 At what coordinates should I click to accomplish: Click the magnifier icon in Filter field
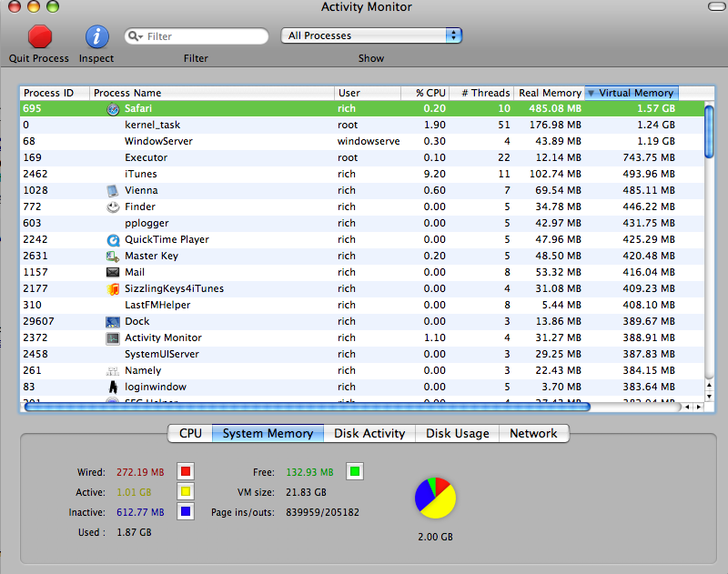135,36
